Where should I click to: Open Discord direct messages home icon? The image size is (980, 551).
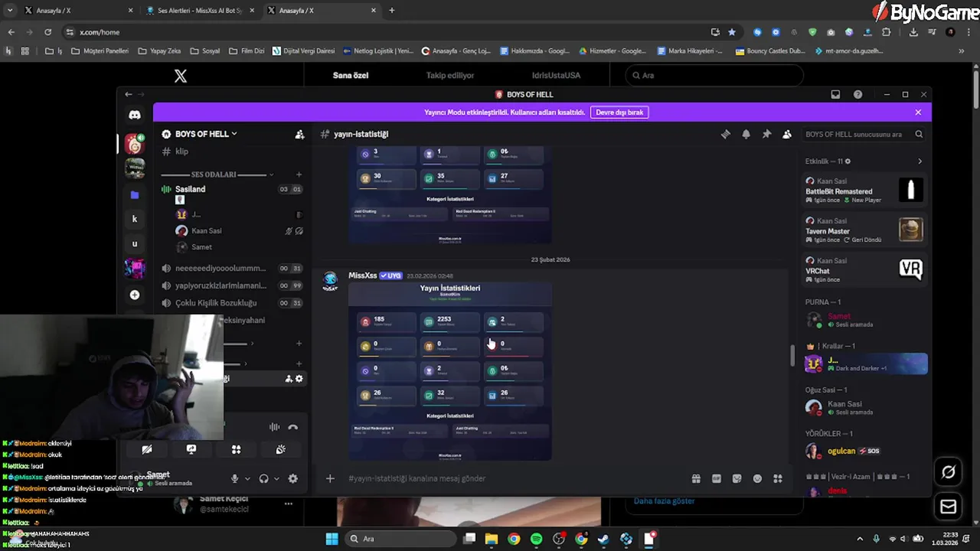[135, 115]
